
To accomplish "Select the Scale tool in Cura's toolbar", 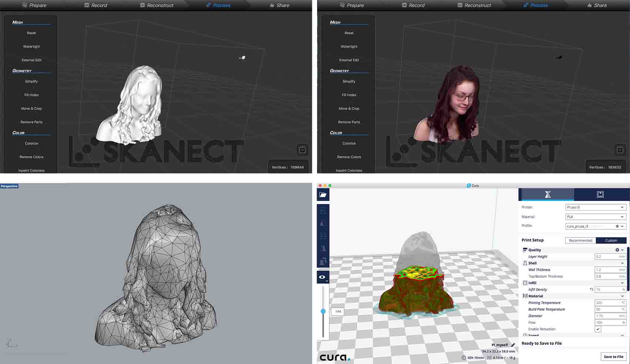I will point(323,223).
